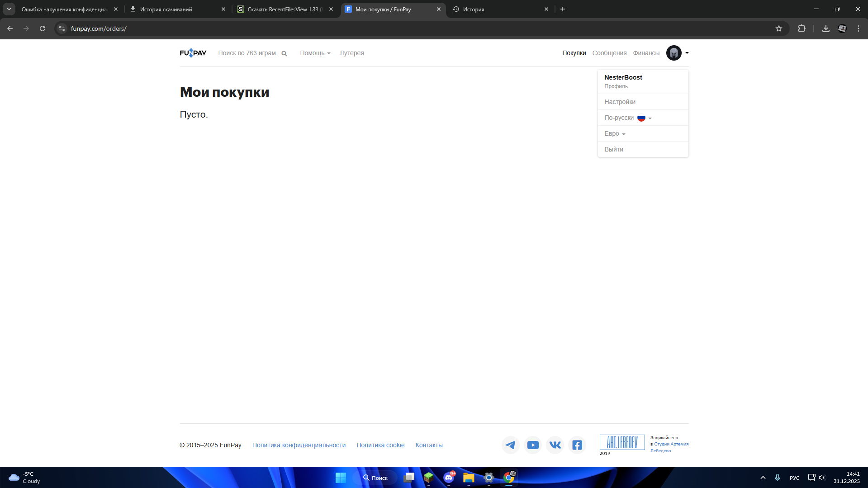This screenshot has width=868, height=488.
Task: Open the browser Extensions puzzle icon
Action: 802,28
